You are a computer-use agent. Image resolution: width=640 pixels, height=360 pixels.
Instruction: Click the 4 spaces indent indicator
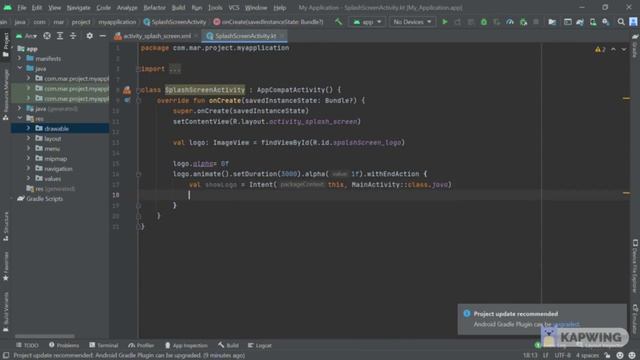pos(587,356)
